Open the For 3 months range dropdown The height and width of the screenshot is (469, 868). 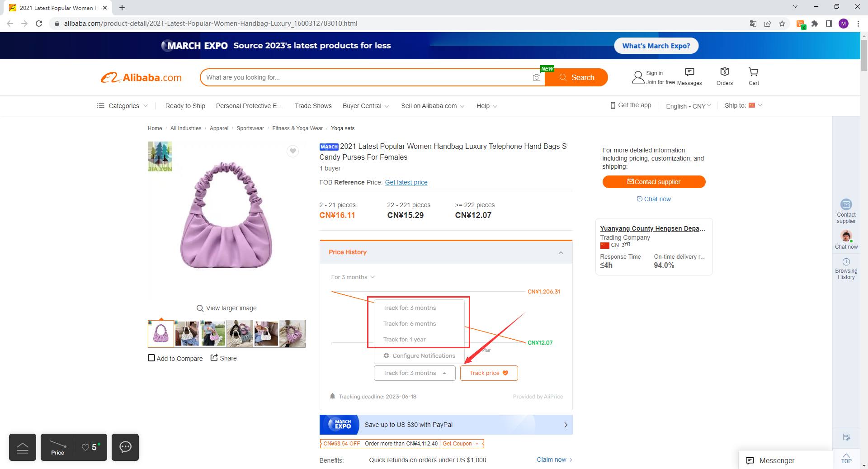(353, 277)
